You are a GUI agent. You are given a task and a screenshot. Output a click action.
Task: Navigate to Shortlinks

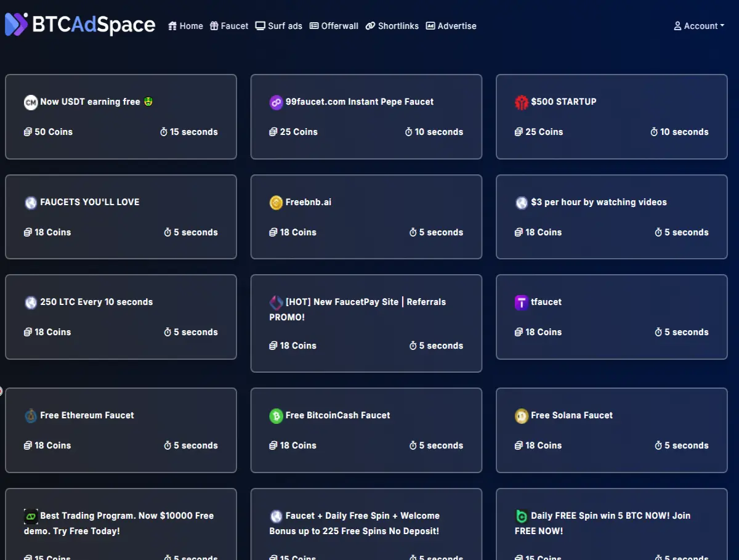coord(392,26)
